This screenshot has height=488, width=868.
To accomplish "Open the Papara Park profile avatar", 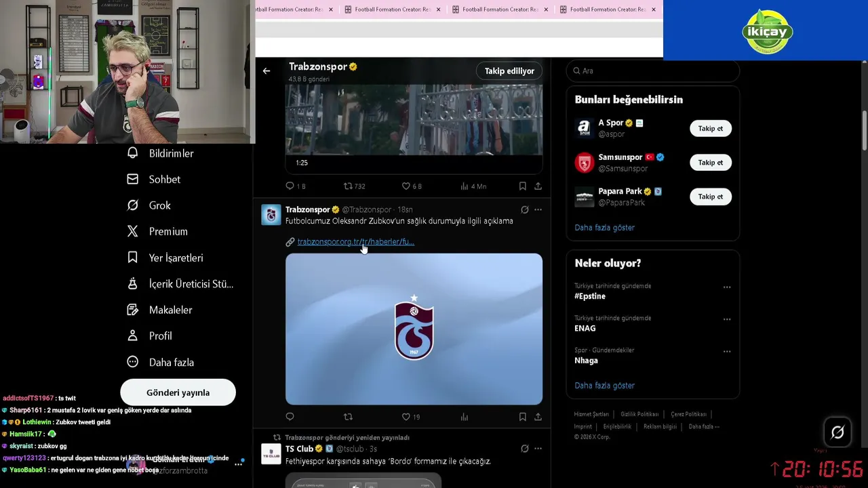I will 584,197.
